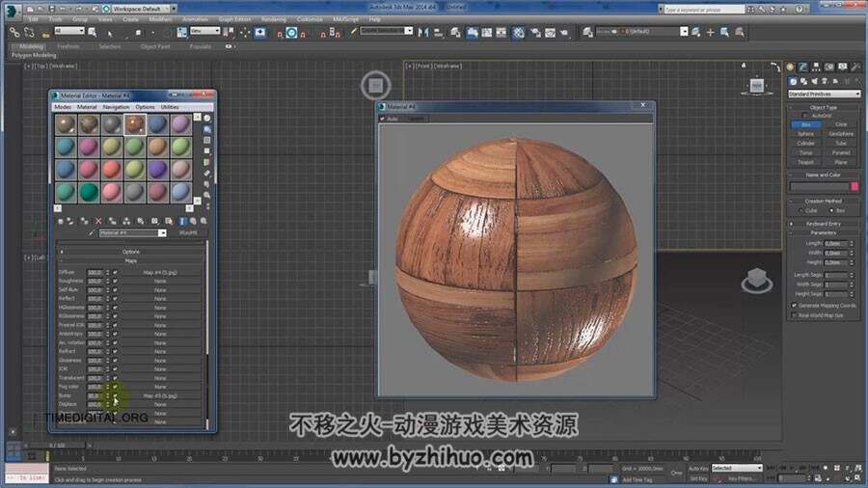The width and height of the screenshot is (868, 488).
Task: Click the Select and Link toolbar icon
Action: pyautogui.click(x=14, y=33)
